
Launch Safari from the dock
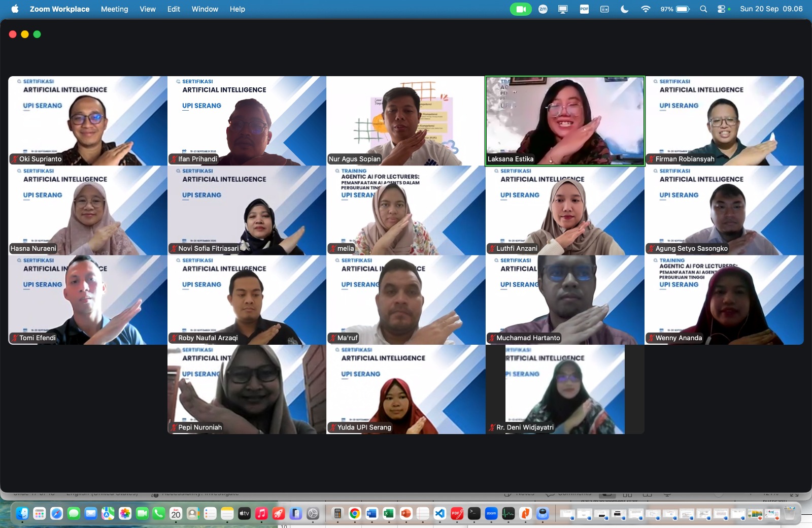click(x=56, y=514)
